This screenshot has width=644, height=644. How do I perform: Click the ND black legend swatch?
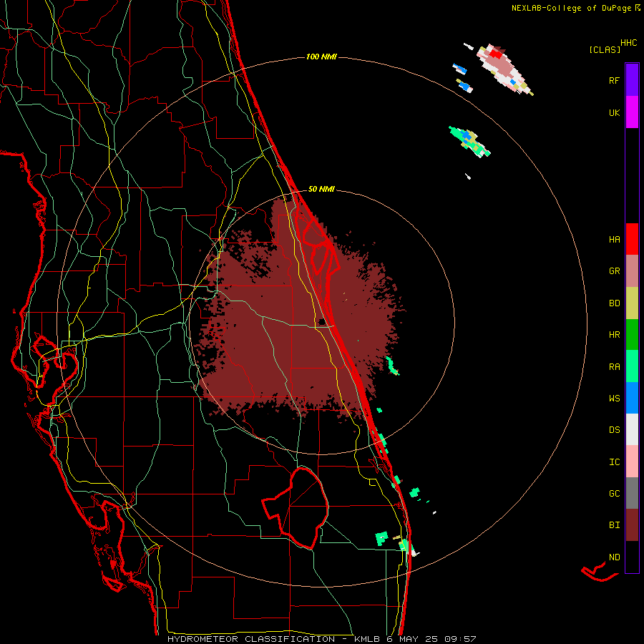[632, 557]
